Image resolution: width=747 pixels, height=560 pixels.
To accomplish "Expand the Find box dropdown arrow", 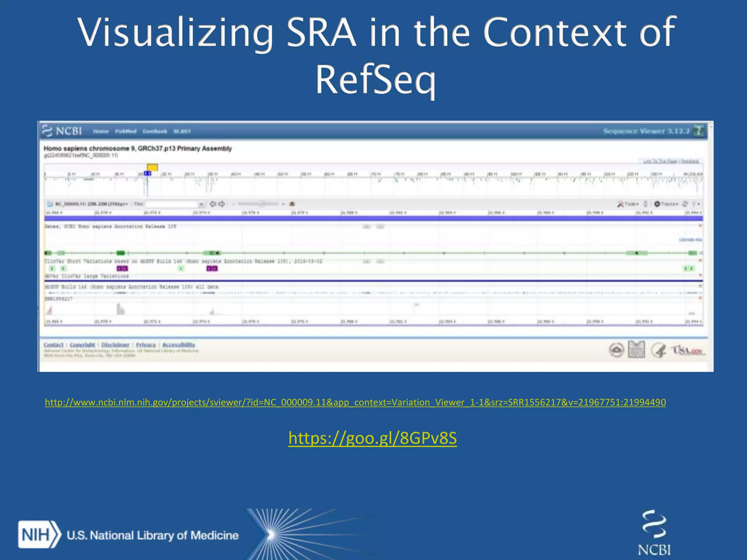I will [x=201, y=204].
